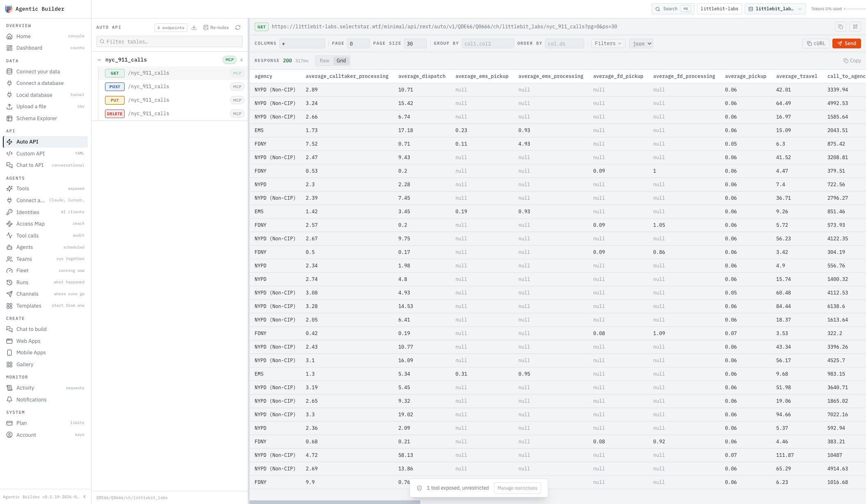Click the refresh icon beside Re-index
The height and width of the screenshot is (504, 866).
[x=238, y=27]
